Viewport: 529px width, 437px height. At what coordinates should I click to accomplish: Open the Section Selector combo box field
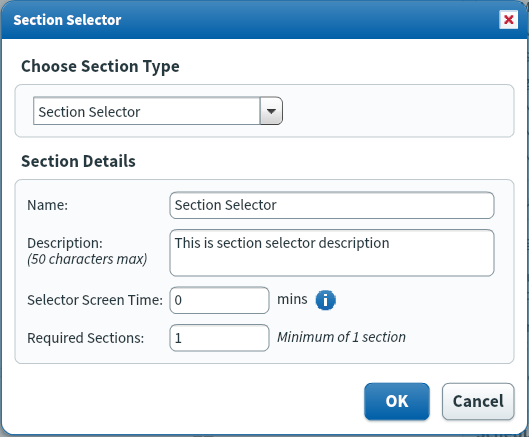[158, 111]
